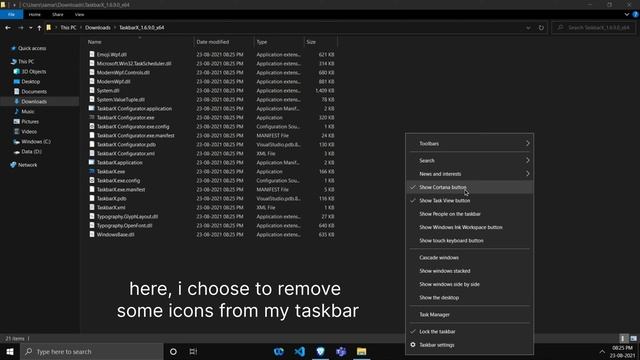
Task: Open Microsoft Teams taskbar icon
Action: (341, 351)
